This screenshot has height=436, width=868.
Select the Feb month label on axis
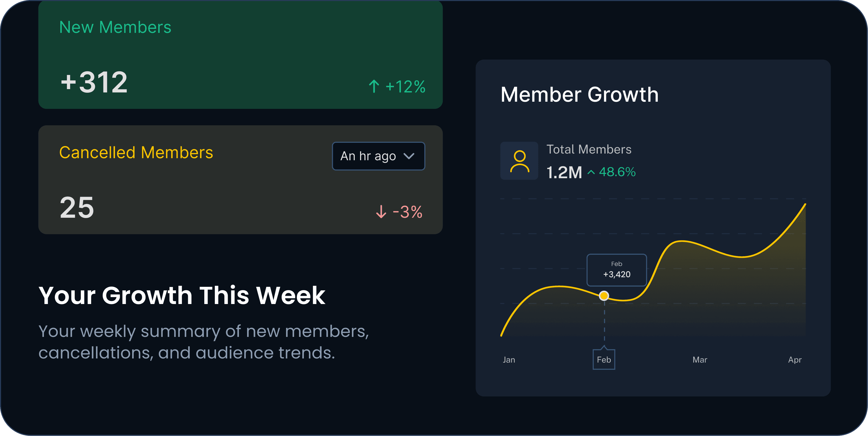(604, 360)
